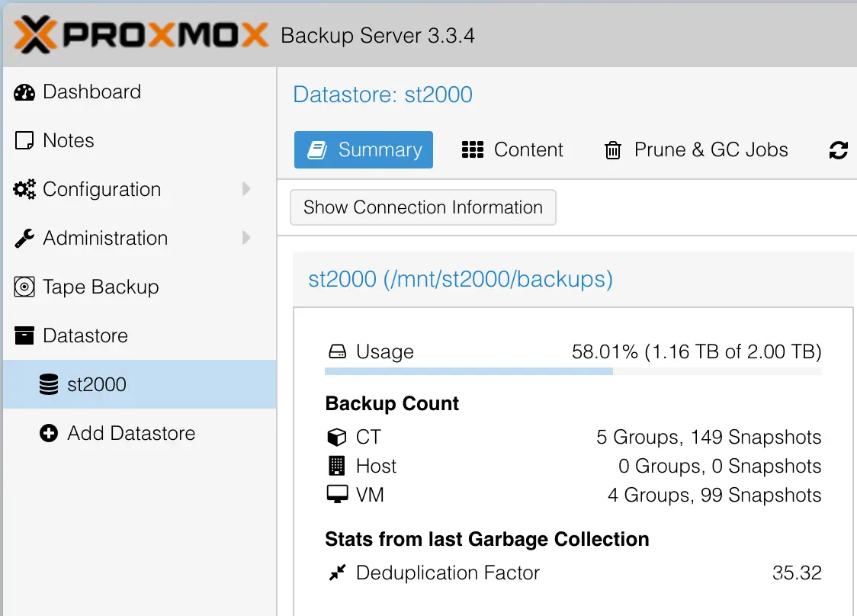Click the Content grid icon

click(473, 149)
